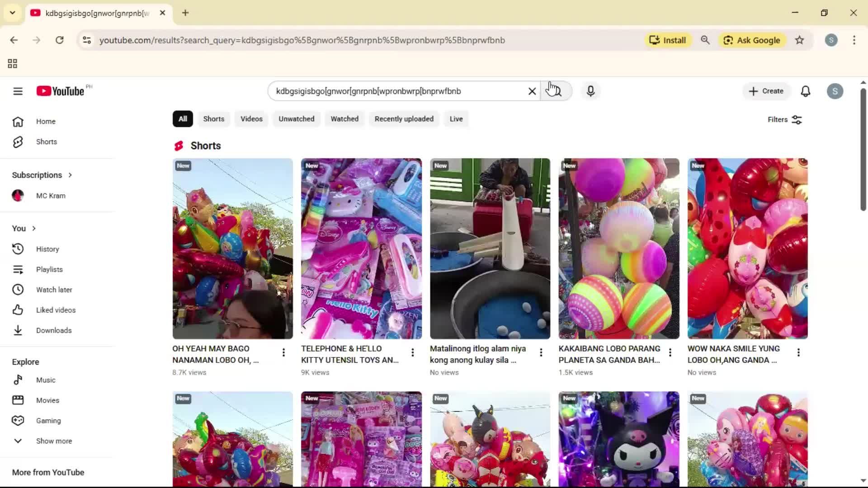Open the KAKAIBANG LOBO PARANG PLANETA short
868x488 pixels.
click(x=618, y=249)
